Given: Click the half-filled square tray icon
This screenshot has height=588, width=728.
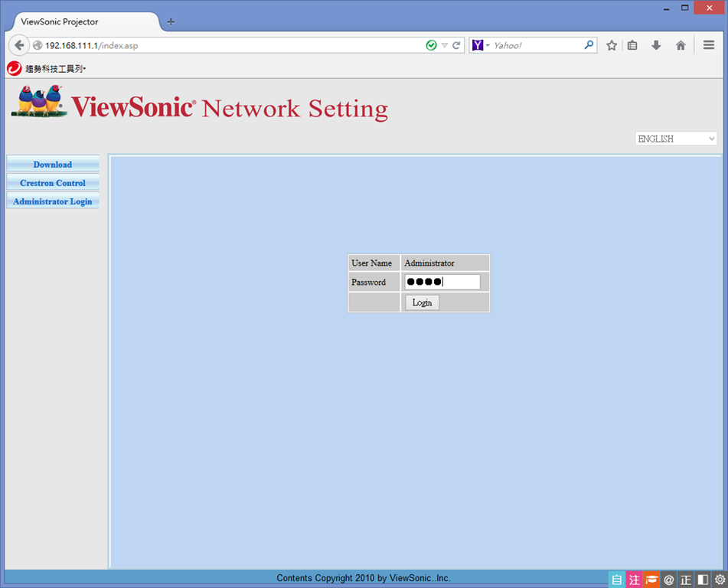Looking at the screenshot, I should coord(703,580).
